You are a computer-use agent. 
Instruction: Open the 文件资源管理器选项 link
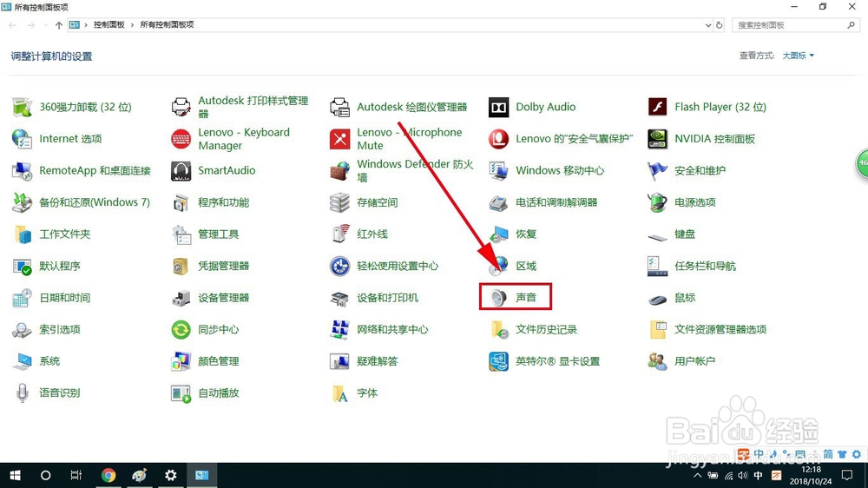pos(720,330)
